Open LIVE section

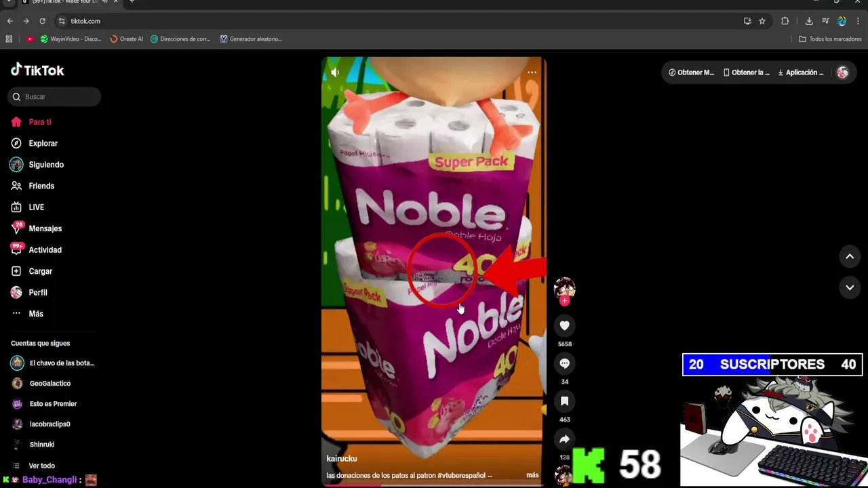[27, 207]
